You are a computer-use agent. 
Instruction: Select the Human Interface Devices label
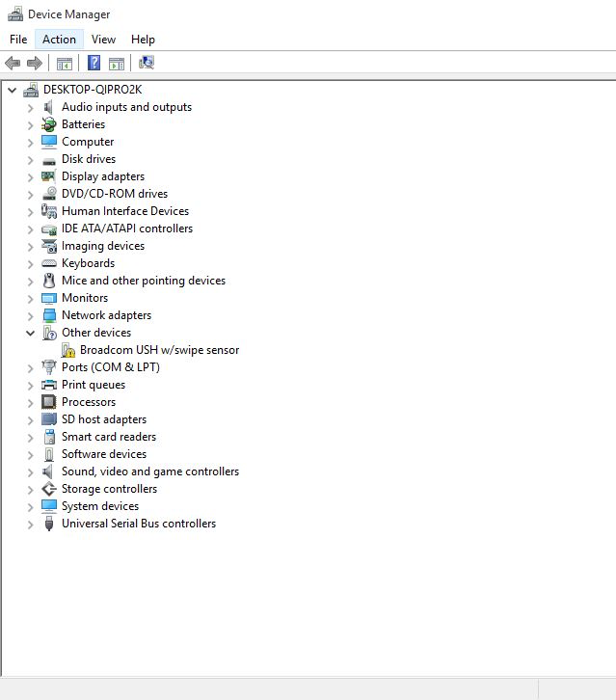125,211
